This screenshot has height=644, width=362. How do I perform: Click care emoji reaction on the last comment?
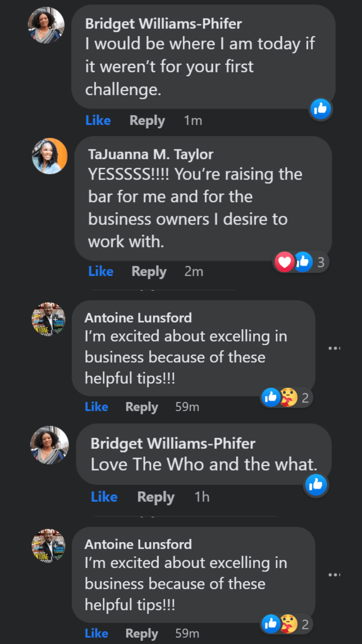(289, 624)
